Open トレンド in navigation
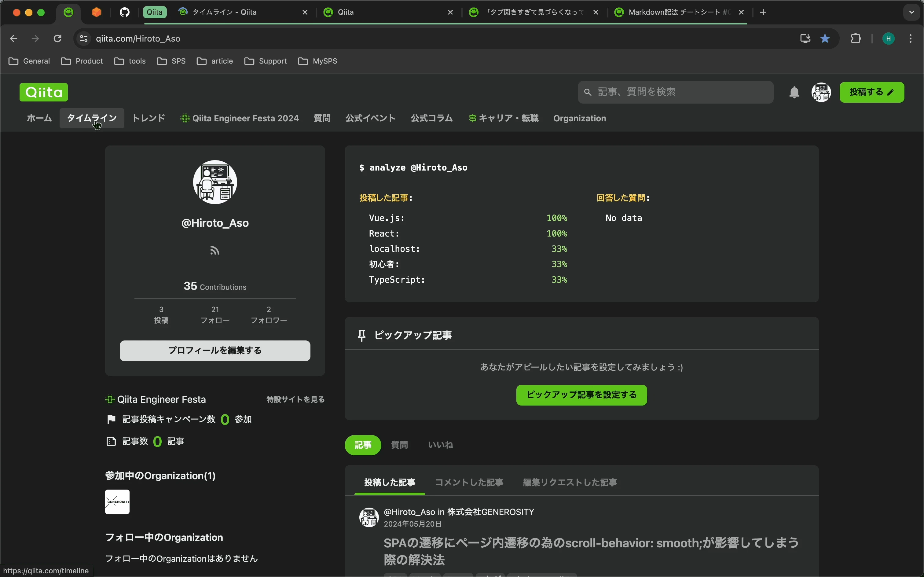 point(148,118)
